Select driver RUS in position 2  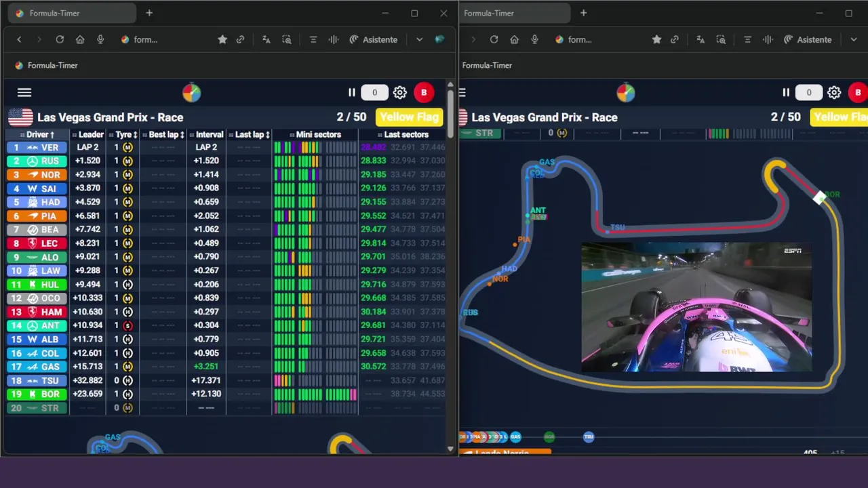point(37,161)
